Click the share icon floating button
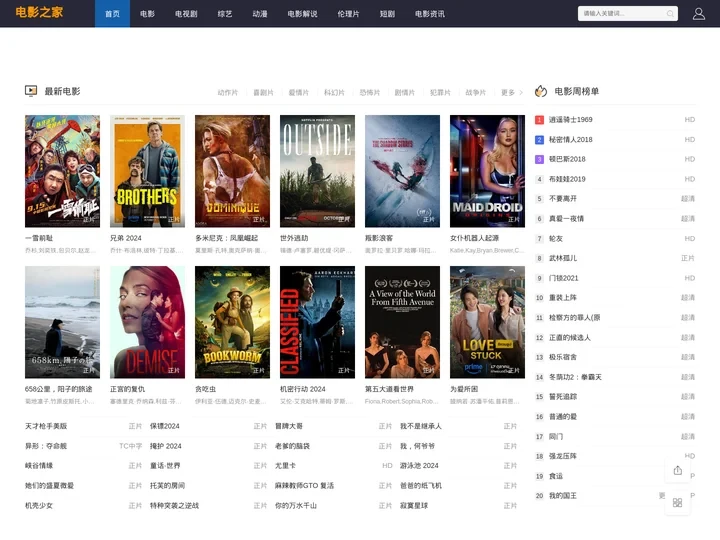Viewport: 720px width, 540px height. 677,470
